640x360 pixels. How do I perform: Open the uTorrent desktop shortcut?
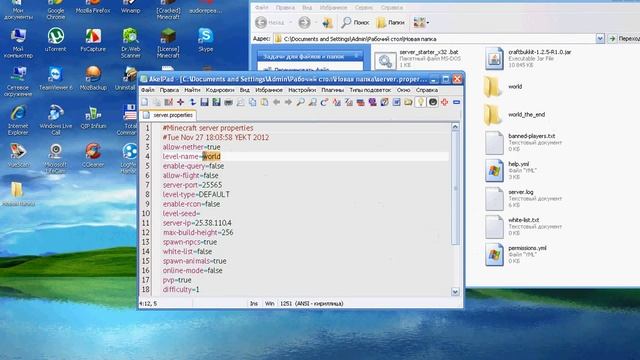click(x=56, y=40)
